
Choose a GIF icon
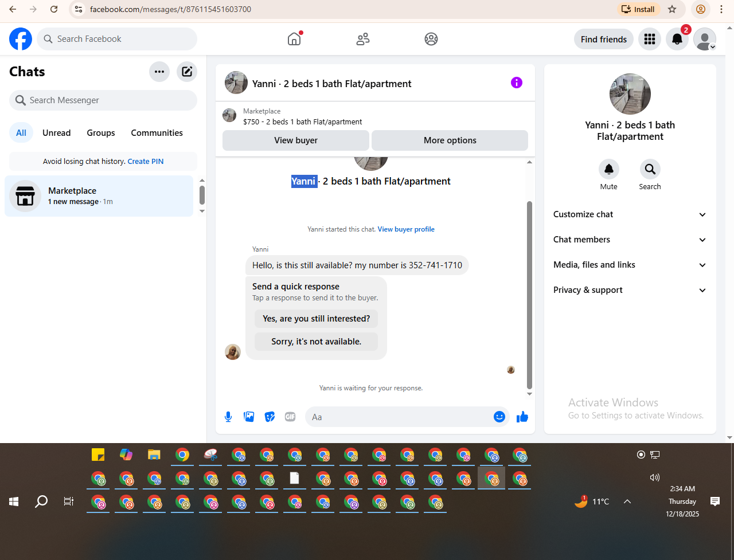[x=290, y=417]
